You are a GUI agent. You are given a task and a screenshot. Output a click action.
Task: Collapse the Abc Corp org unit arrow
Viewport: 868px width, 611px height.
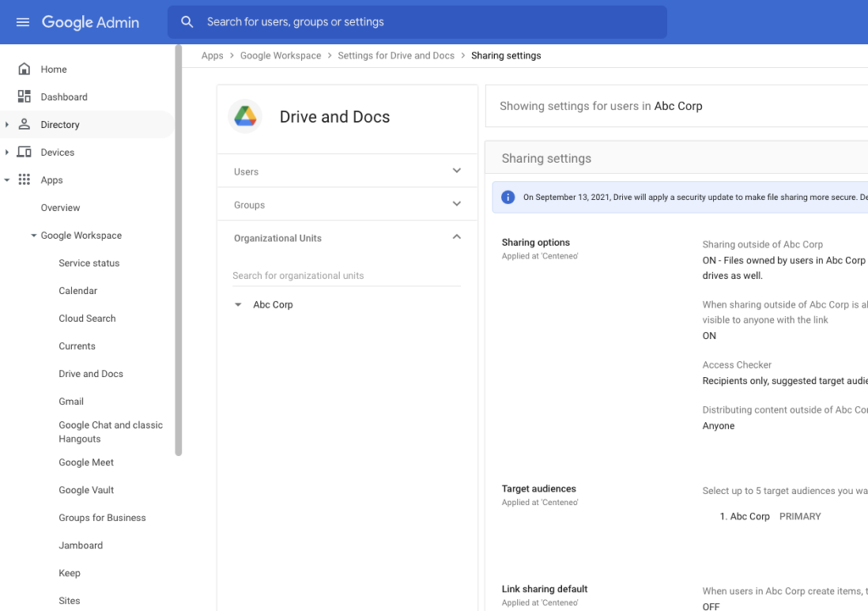[x=238, y=304]
